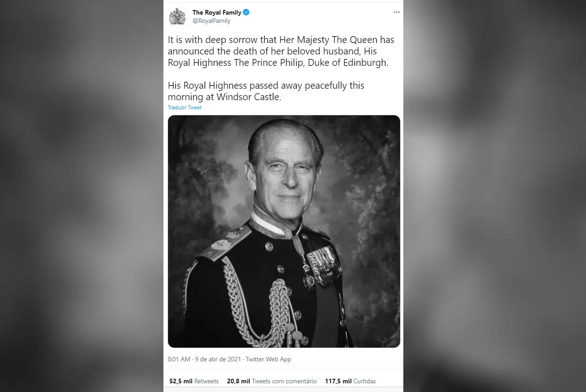Open the @RoyalFamily handle
Viewport: 586px width, 392px height.
point(211,21)
